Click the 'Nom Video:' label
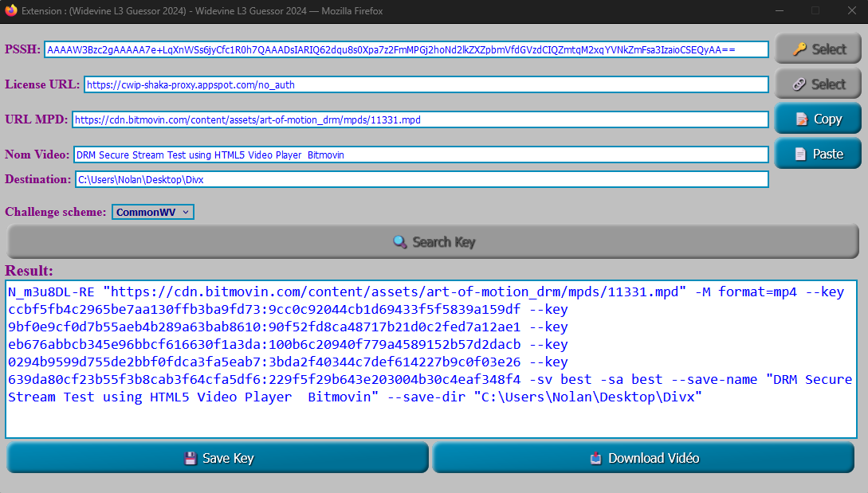 [x=37, y=155]
